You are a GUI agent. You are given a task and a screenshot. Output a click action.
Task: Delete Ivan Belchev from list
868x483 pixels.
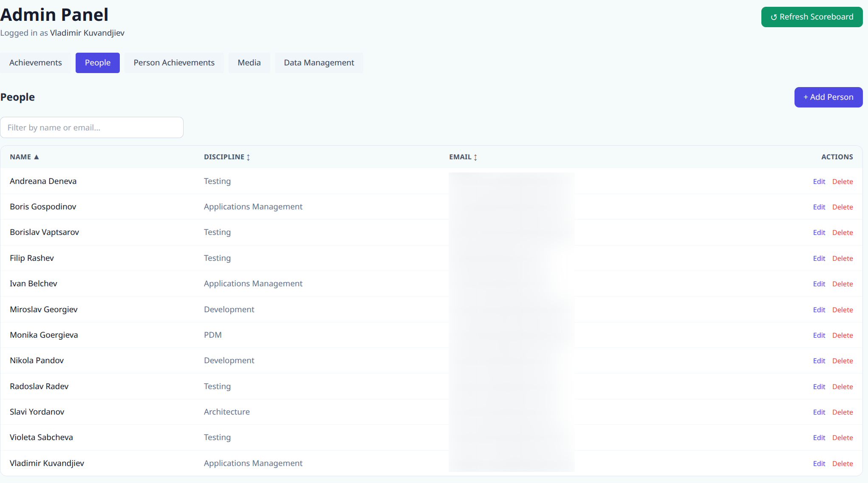pos(842,284)
